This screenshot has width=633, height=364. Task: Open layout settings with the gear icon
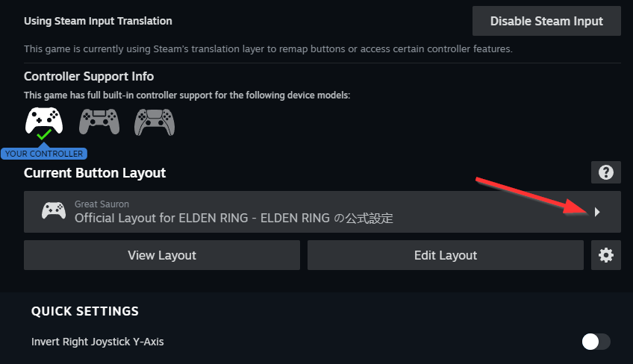coord(605,255)
